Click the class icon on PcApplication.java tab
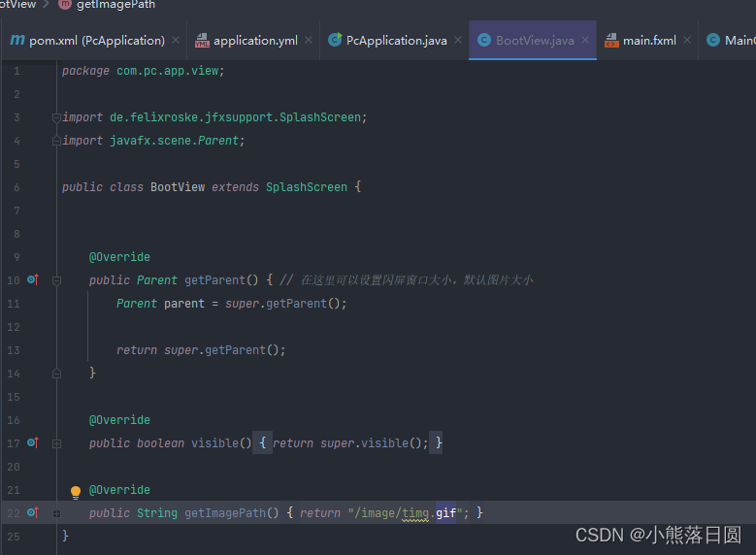The image size is (756, 555). click(335, 40)
